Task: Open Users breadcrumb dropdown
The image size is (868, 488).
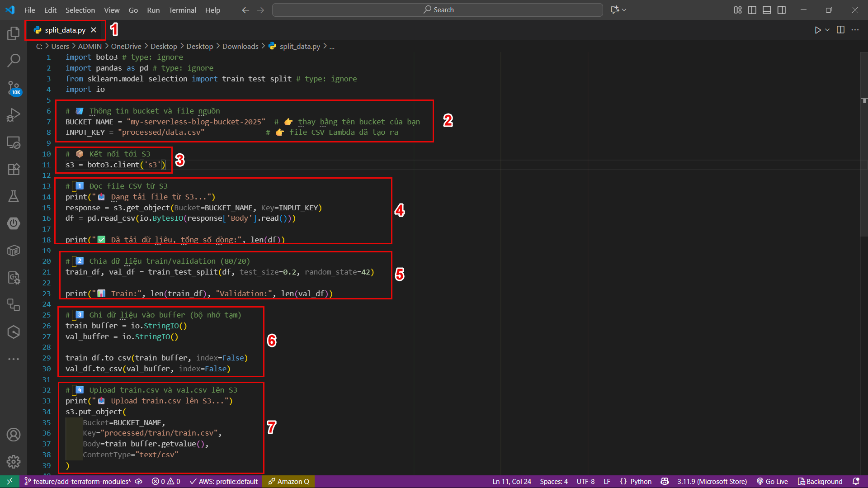Action: (60, 47)
